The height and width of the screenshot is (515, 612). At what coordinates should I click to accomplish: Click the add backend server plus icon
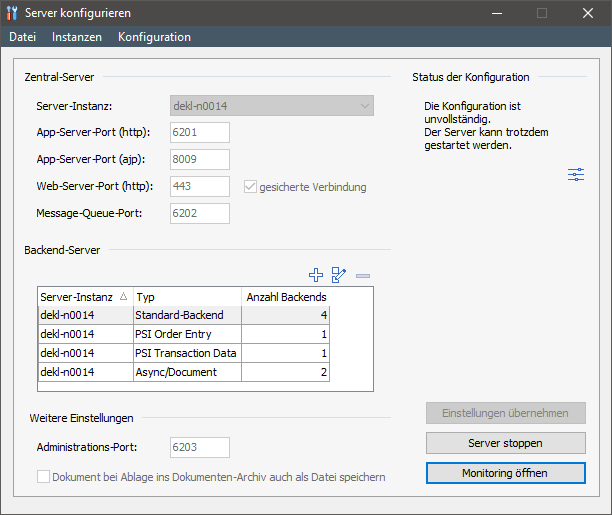316,275
